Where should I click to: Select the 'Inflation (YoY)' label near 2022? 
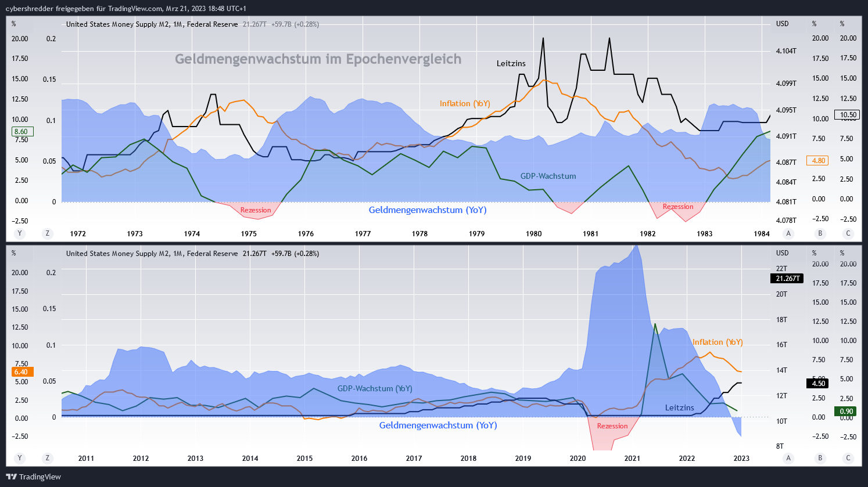718,342
